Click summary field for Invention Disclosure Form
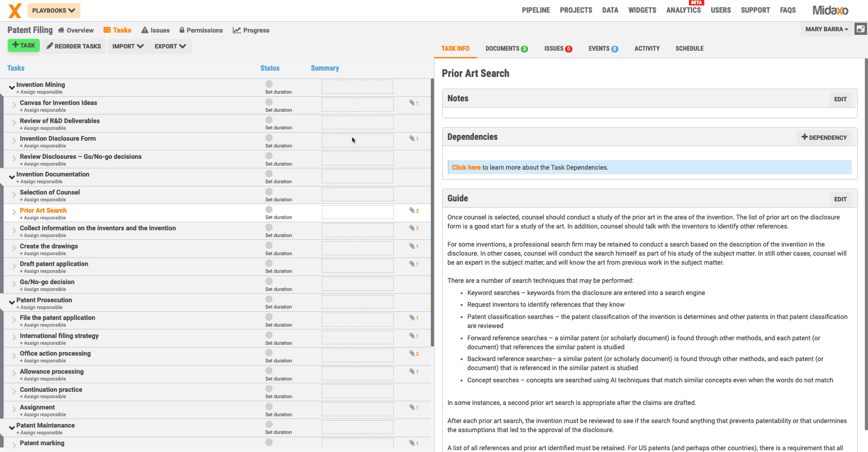Image resolution: width=868 pixels, height=452 pixels. 358,140
